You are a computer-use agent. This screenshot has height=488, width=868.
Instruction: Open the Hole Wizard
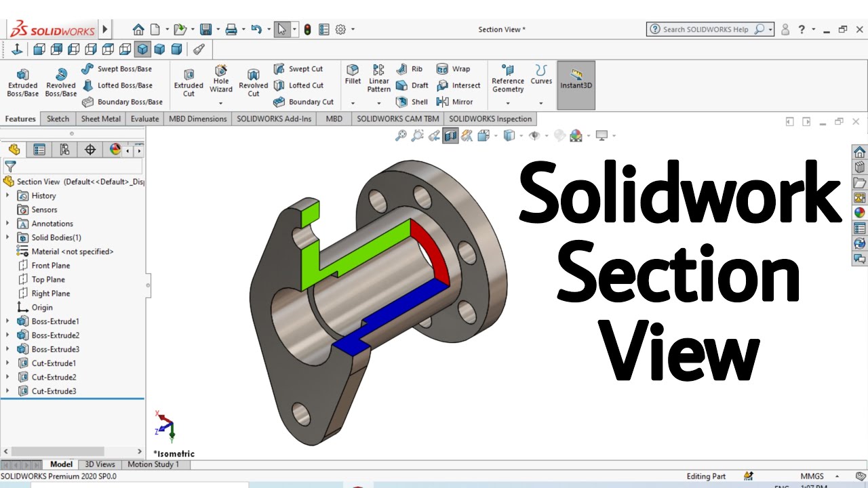(x=221, y=79)
